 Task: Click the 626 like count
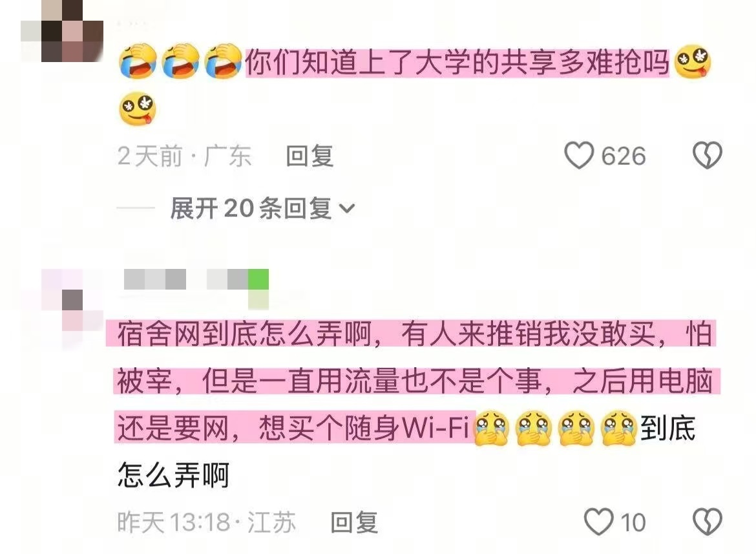pyautogui.click(x=624, y=156)
